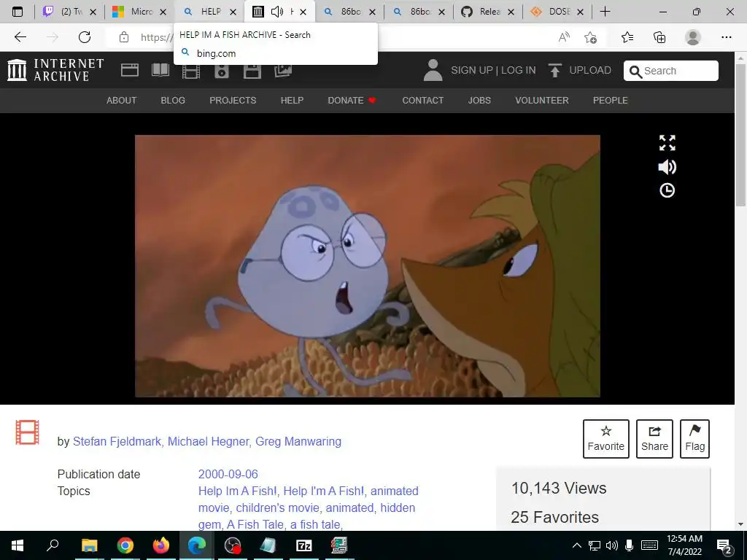Open the File Explorer taskbar icon

[x=90, y=545]
